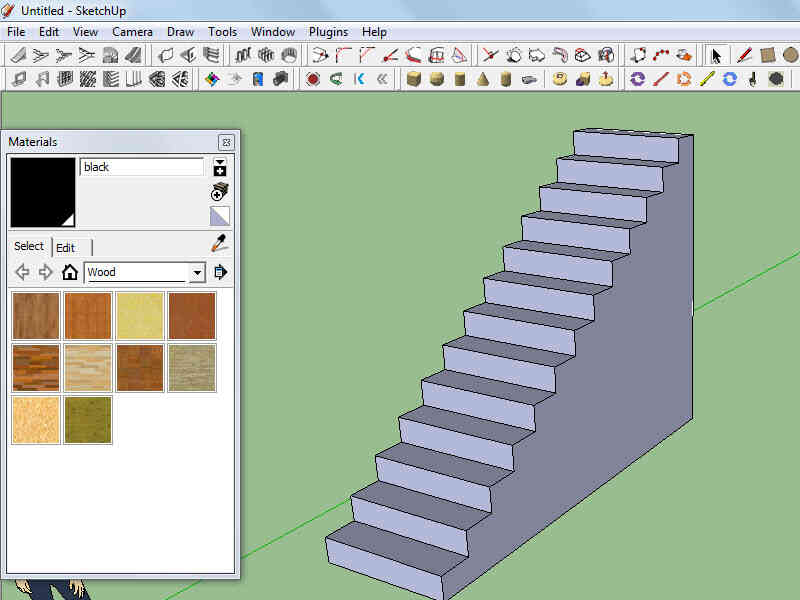Image resolution: width=800 pixels, height=600 pixels.
Task: Click the orange circular arrows icon
Action: tap(684, 79)
